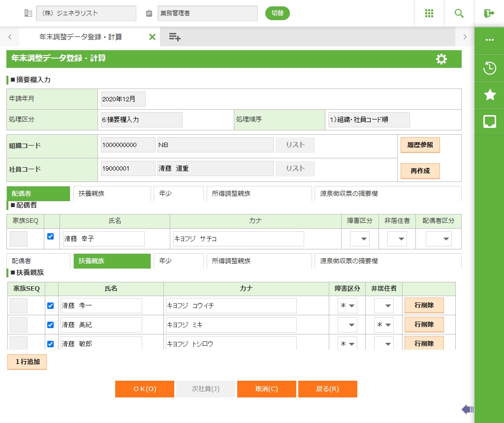The width and height of the screenshot is (504, 423).
Task: Open the apps grid menu icon
Action: click(x=429, y=13)
